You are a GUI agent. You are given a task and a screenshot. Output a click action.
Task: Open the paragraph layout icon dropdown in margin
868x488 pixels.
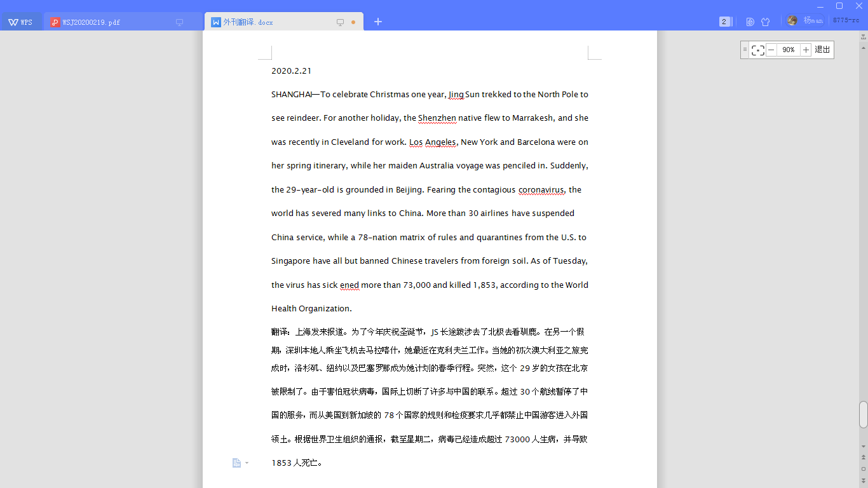(x=240, y=463)
